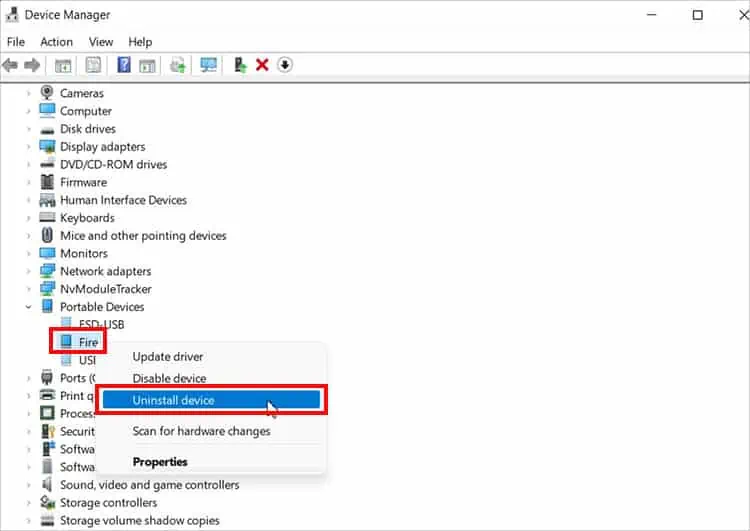Open the Help toolbar icon with question mark
The width and height of the screenshot is (750, 531).
pos(124,65)
